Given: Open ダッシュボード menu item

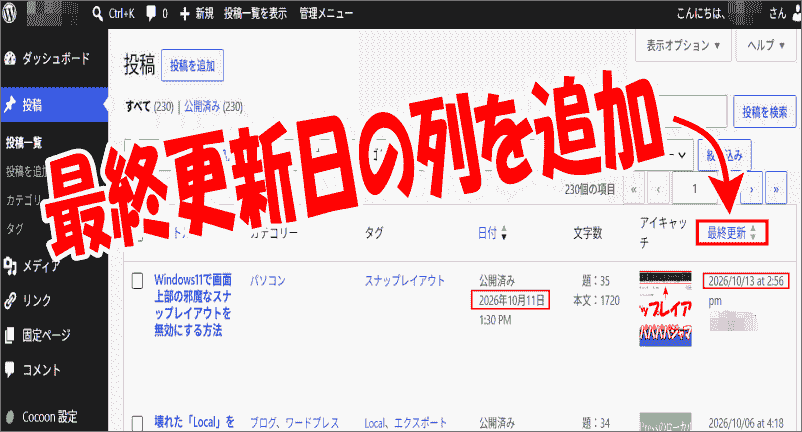Looking at the screenshot, I should point(54,59).
